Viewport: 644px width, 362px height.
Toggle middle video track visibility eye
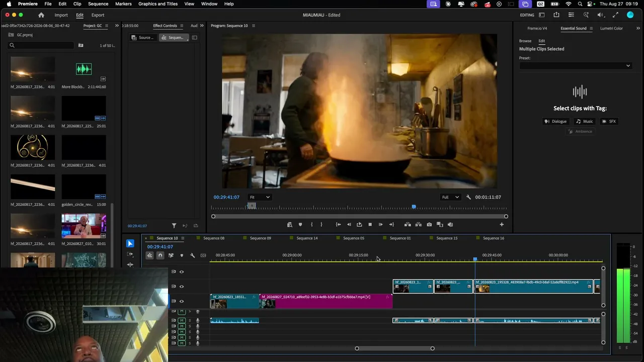click(x=182, y=287)
